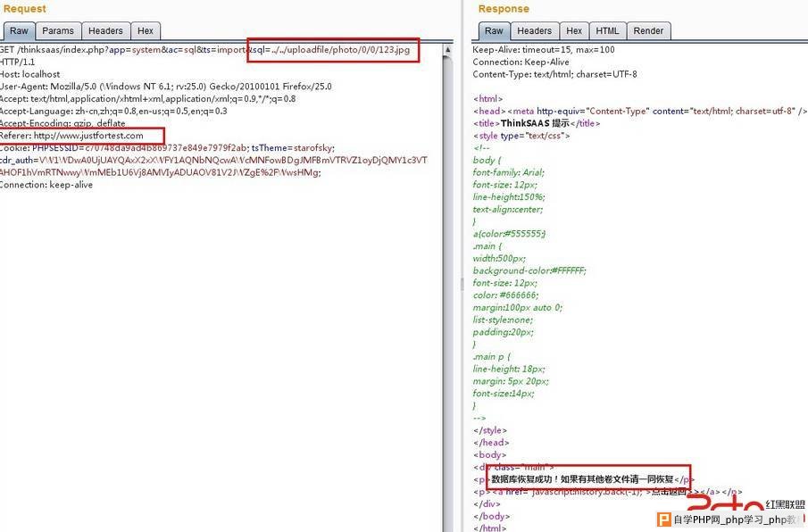Screen dimensions: 808x532
Task: Click the Referer http://www.justfortest.com line
Action: click(x=71, y=136)
